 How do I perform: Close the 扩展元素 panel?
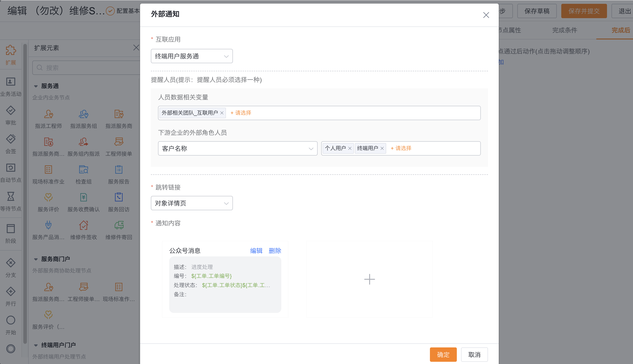[136, 48]
